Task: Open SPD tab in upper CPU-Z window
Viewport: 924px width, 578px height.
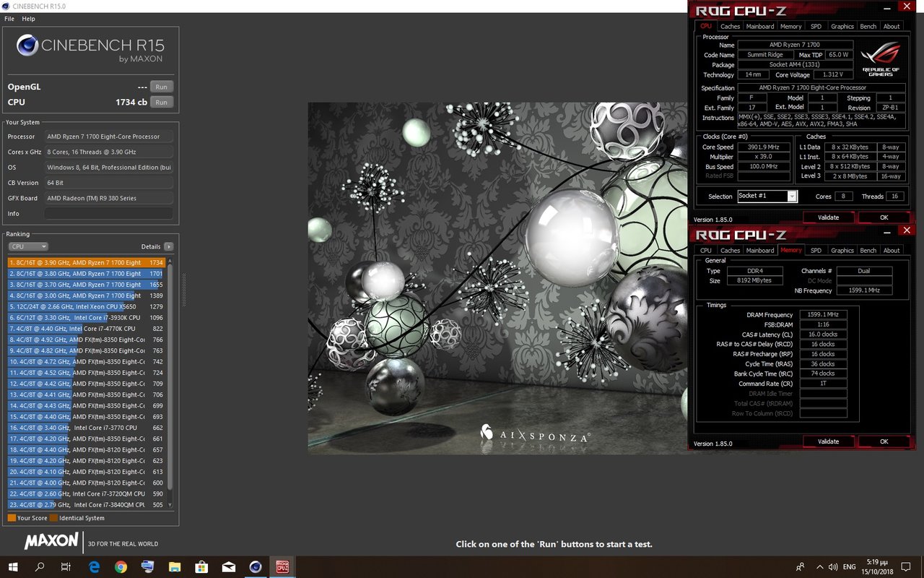Action: tap(816, 27)
